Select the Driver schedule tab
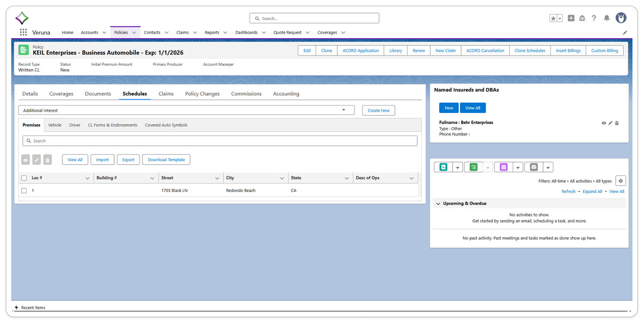 75,125
